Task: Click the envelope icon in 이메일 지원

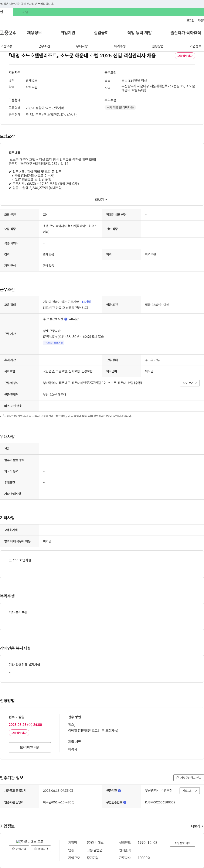Action: [22, 747]
